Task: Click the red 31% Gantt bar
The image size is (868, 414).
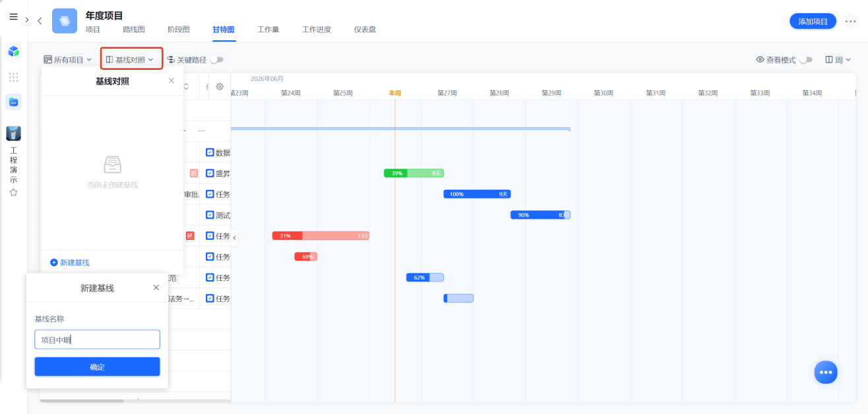Action: pyautogui.click(x=321, y=235)
